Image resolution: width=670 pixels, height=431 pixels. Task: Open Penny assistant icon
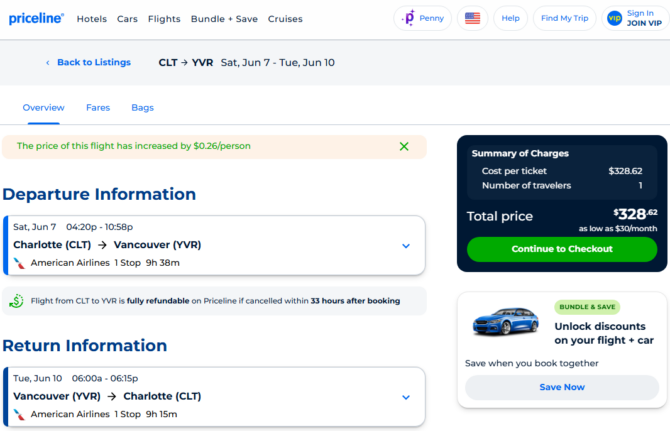pos(409,18)
